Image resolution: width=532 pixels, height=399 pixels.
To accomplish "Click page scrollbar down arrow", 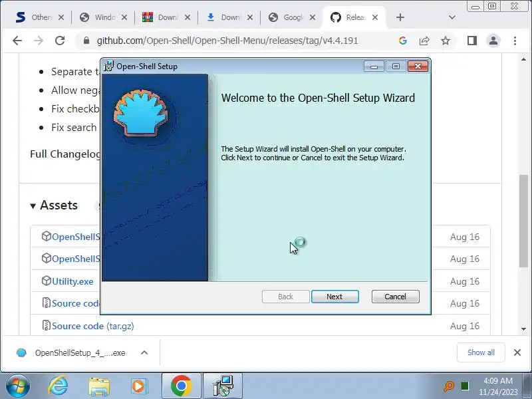I will pos(524,329).
